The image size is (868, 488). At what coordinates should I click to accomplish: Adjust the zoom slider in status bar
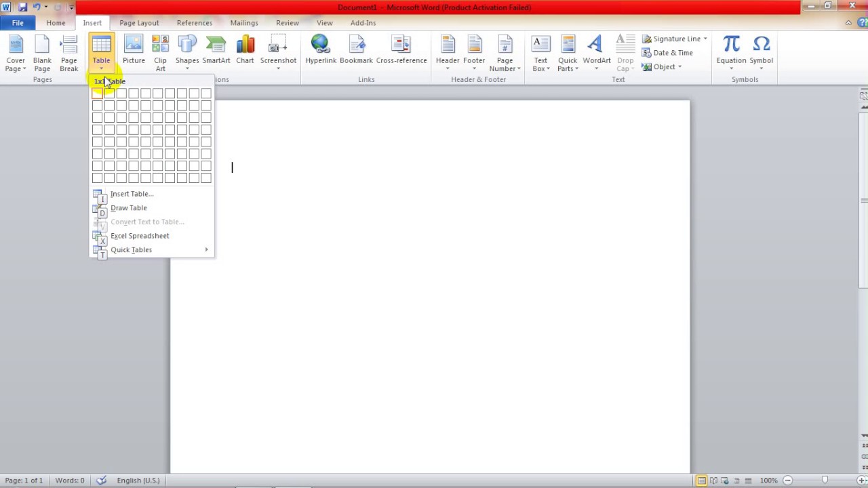825,481
